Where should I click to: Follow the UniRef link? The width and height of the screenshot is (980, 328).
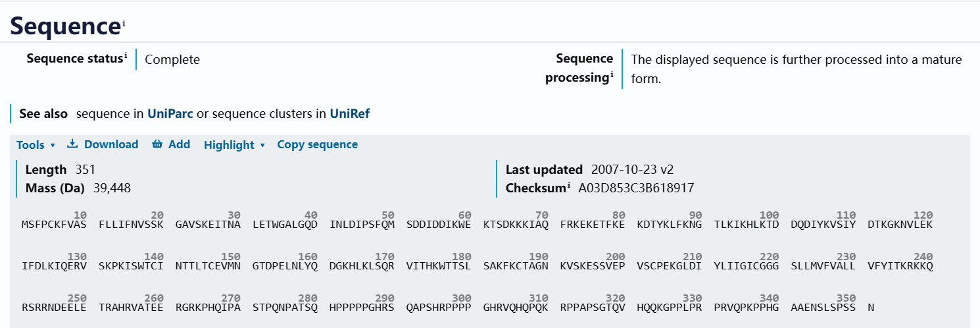[350, 114]
